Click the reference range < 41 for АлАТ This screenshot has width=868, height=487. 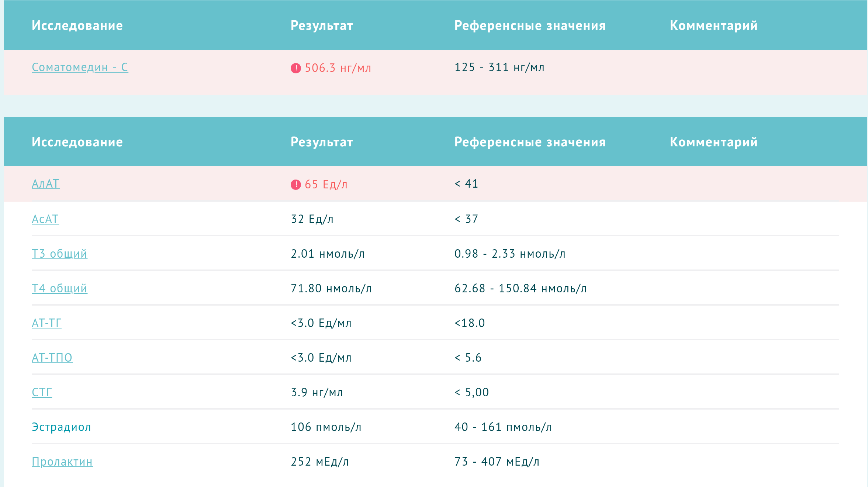(466, 184)
